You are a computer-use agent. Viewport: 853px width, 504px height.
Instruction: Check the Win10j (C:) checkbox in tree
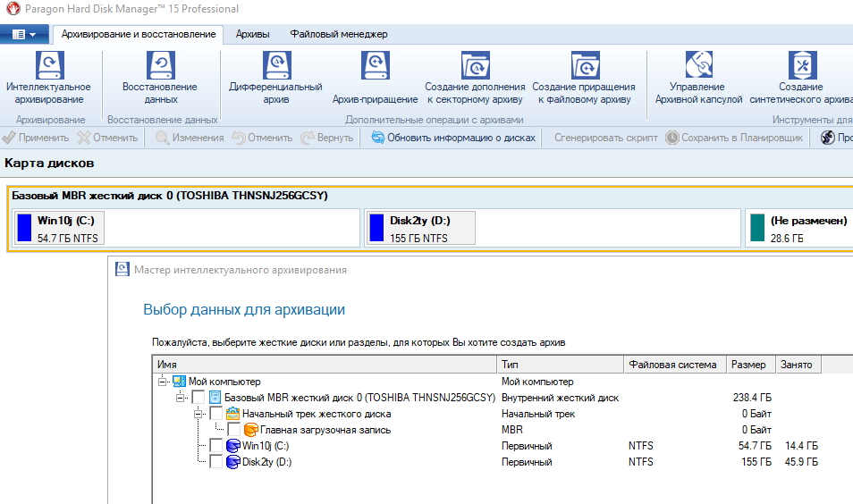216,446
